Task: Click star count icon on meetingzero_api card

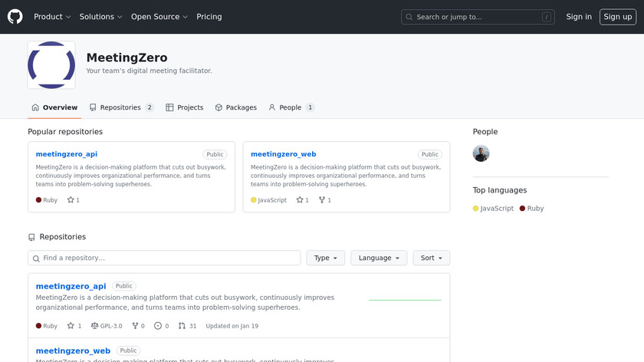Action: (71, 200)
